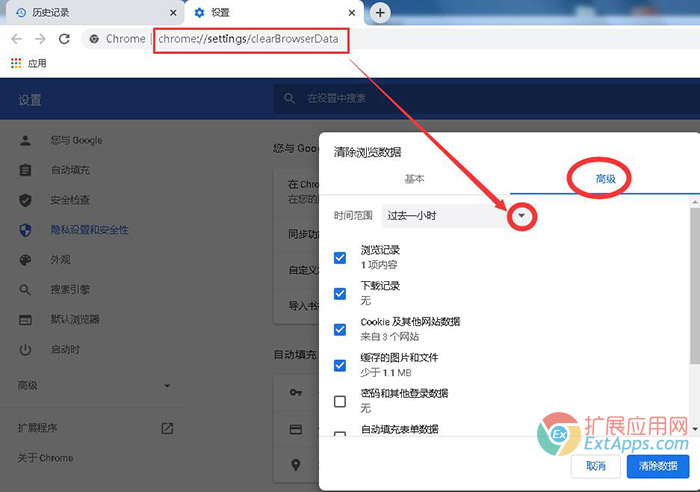The width and height of the screenshot is (700, 492).
Task: Click the shield check icon beside 安全检查
Action: 25,200
